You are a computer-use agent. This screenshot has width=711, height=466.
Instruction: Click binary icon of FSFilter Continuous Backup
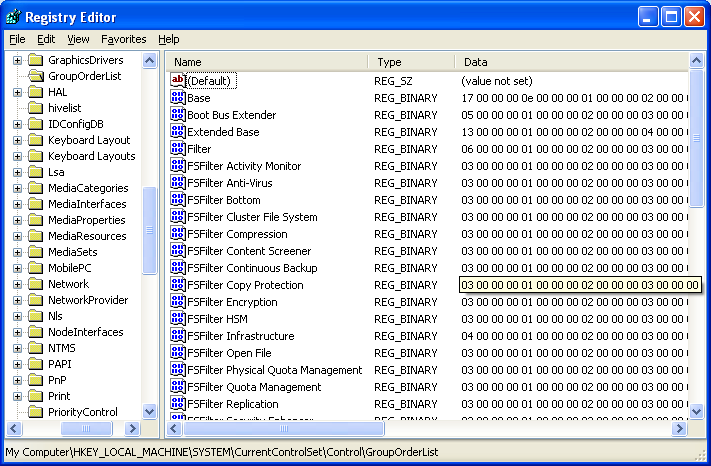click(177, 267)
